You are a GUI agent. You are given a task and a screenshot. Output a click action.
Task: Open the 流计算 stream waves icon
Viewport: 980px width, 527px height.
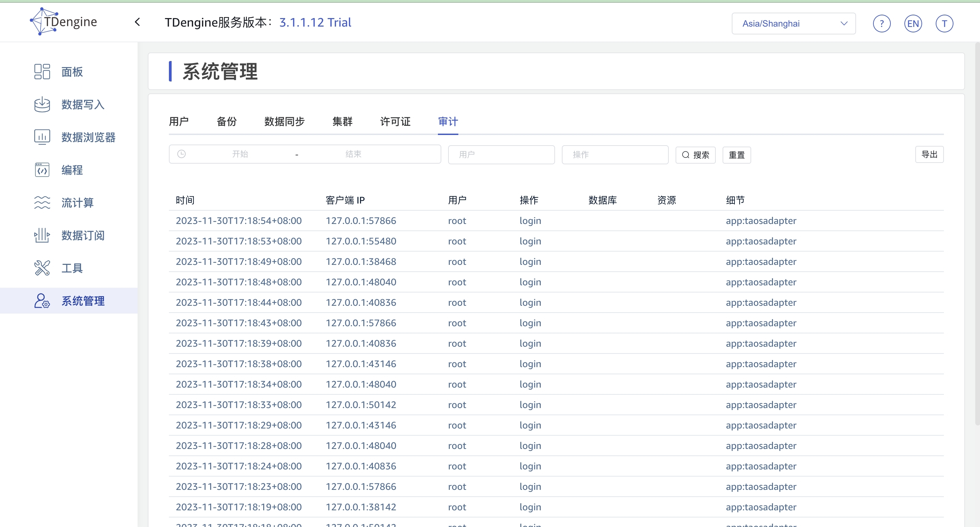(42, 202)
